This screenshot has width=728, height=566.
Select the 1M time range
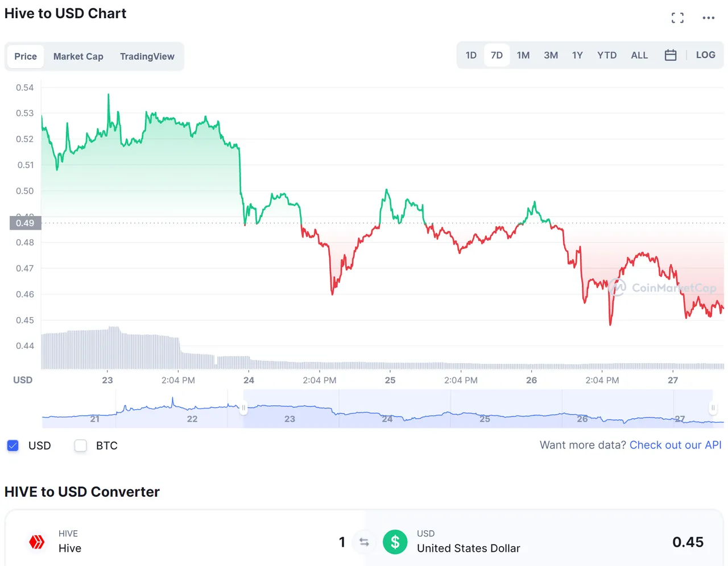523,55
